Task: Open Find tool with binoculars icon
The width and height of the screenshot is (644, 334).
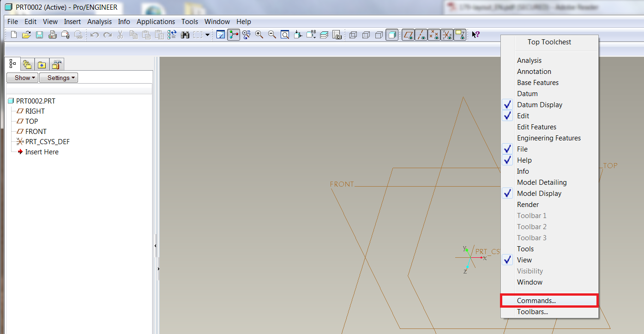Action: [185, 35]
